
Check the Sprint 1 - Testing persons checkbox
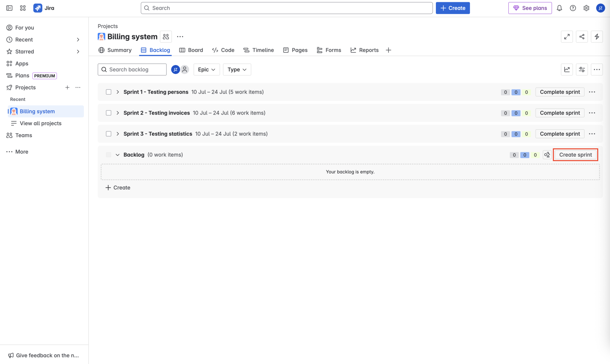point(109,92)
